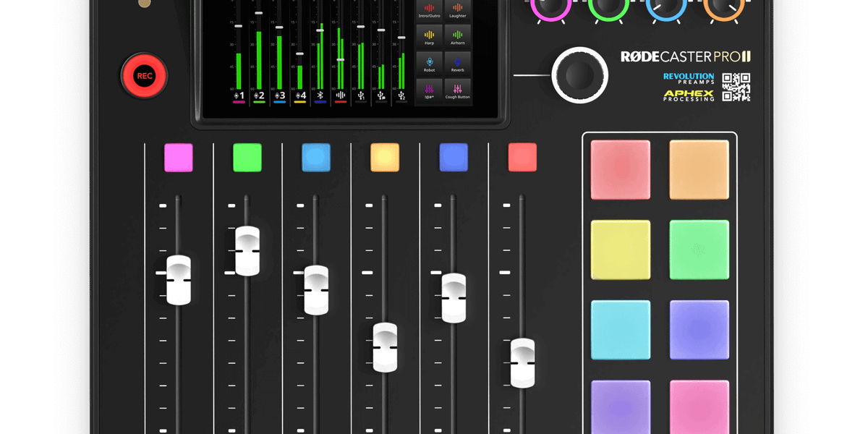Toggle the red channel six mute button
868x434 pixels.
(x=522, y=156)
